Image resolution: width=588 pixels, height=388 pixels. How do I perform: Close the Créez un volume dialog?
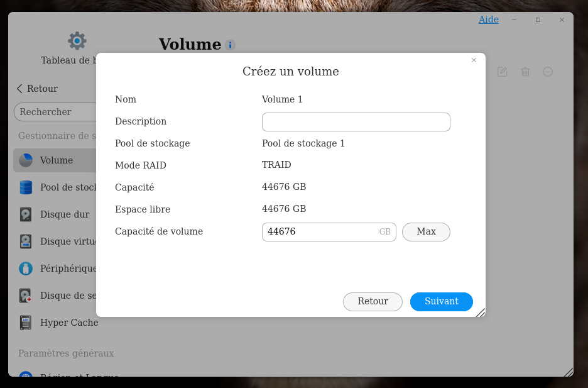[474, 60]
